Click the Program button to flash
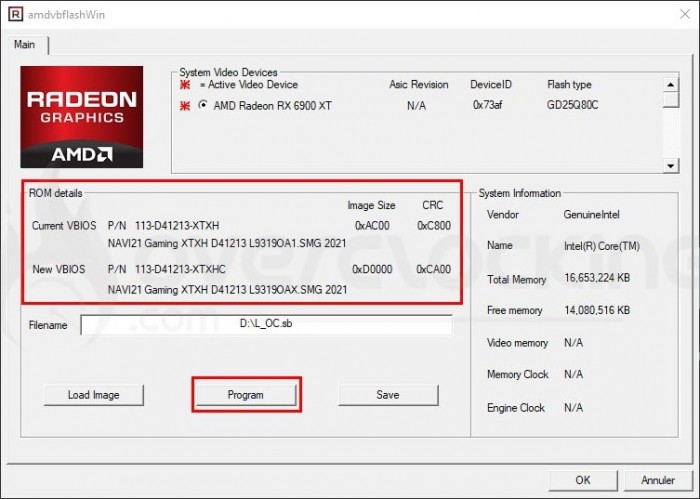Screen dimensions: 700x499 click(246, 395)
